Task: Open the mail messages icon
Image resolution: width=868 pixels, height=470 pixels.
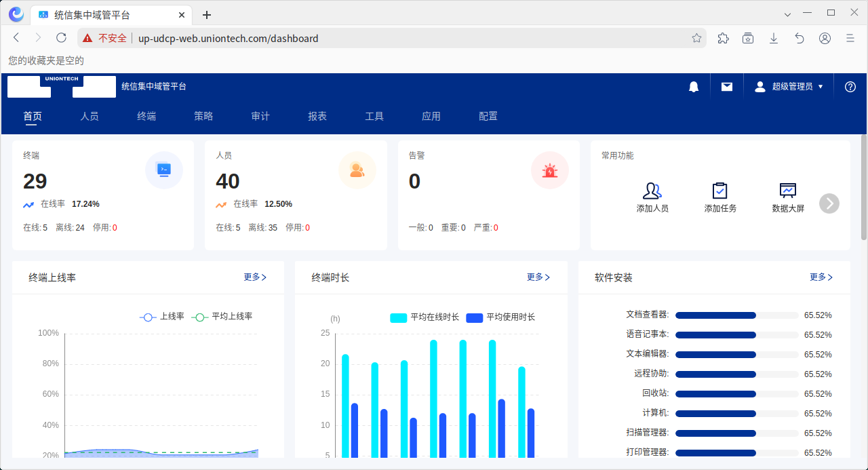Action: pyautogui.click(x=726, y=87)
